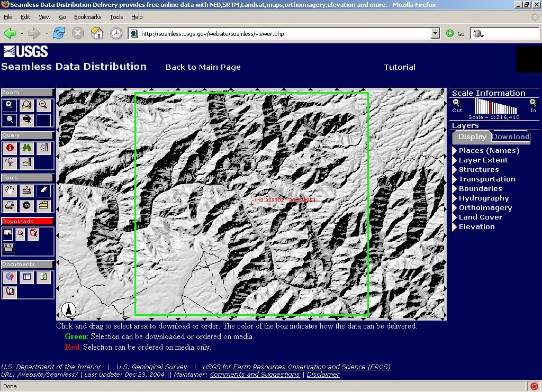Click the eraser clear-selection tool
Screen dimensions: 542x392
tap(43, 190)
